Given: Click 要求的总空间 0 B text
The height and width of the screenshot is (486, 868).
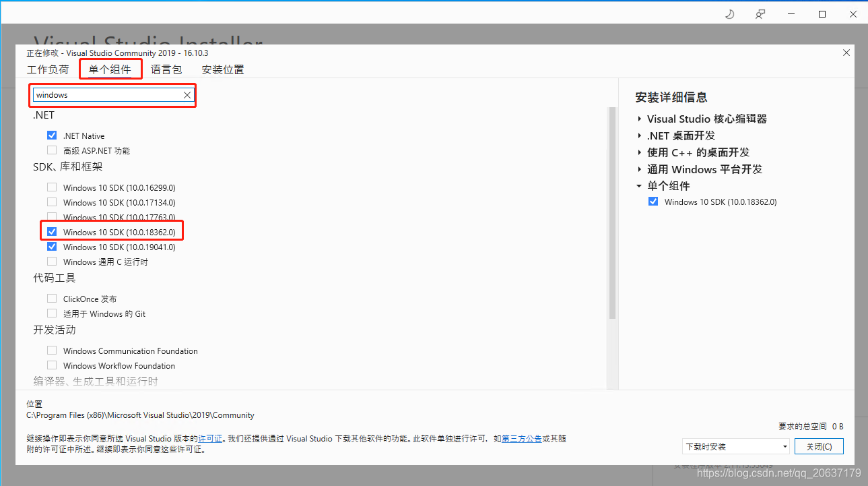Looking at the screenshot, I should pyautogui.click(x=811, y=427).
